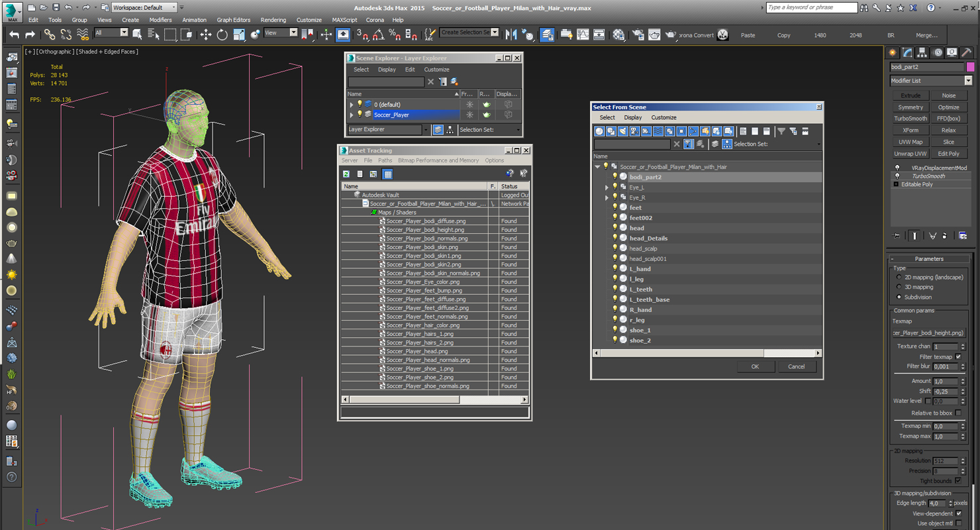Select 3D mapping radio option
Image resolution: width=980 pixels, height=530 pixels.
[899, 287]
